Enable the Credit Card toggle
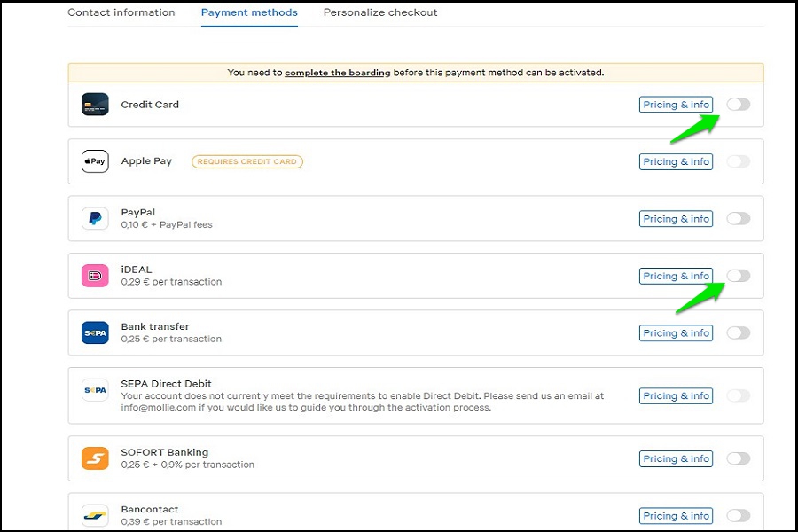 [738, 105]
